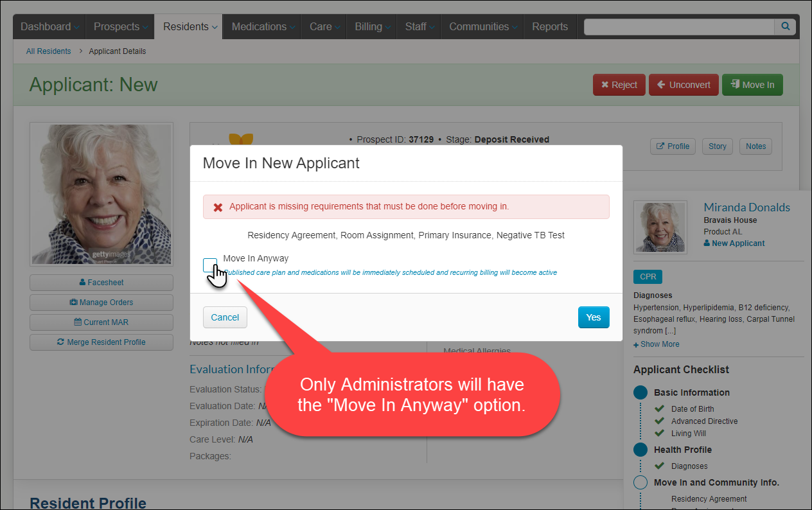
Task: Click inside the top search field
Action: (x=678, y=27)
